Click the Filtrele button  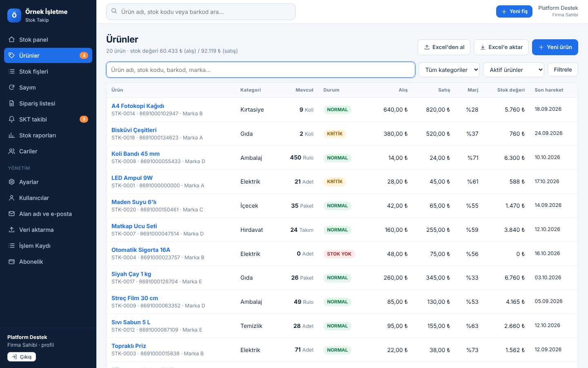(x=563, y=70)
